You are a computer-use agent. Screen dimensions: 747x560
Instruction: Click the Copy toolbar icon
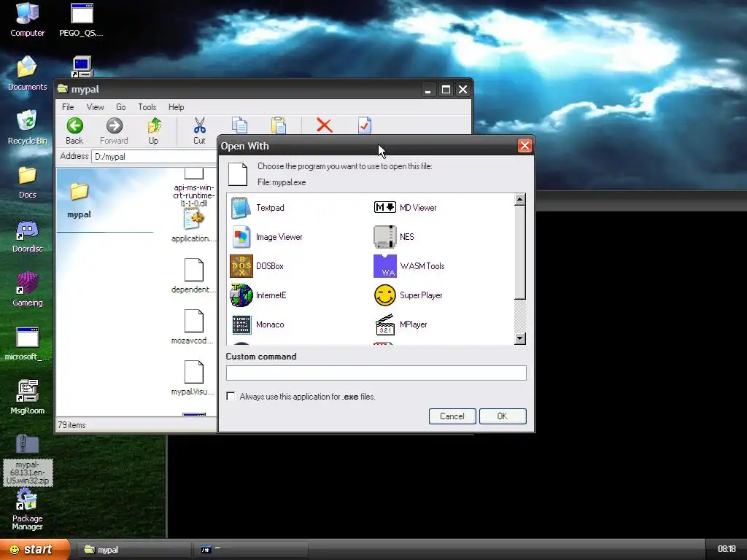(239, 125)
